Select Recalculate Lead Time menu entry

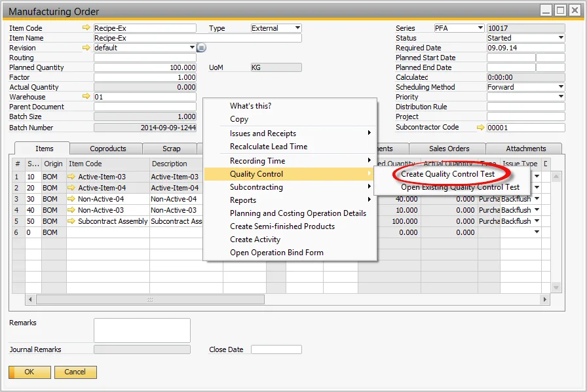(x=290, y=146)
